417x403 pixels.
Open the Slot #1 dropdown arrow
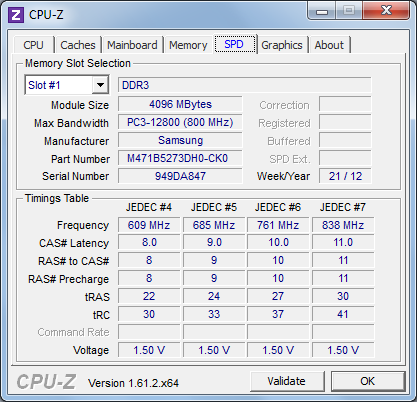point(100,85)
